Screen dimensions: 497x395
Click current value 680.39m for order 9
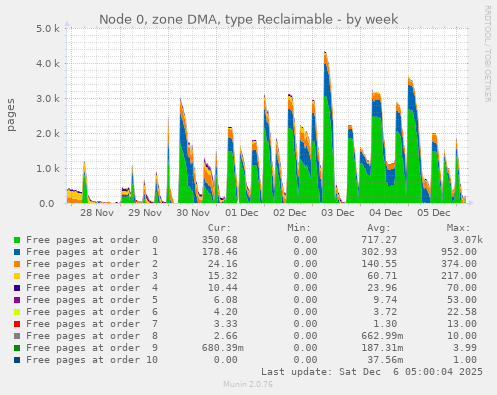(223, 348)
